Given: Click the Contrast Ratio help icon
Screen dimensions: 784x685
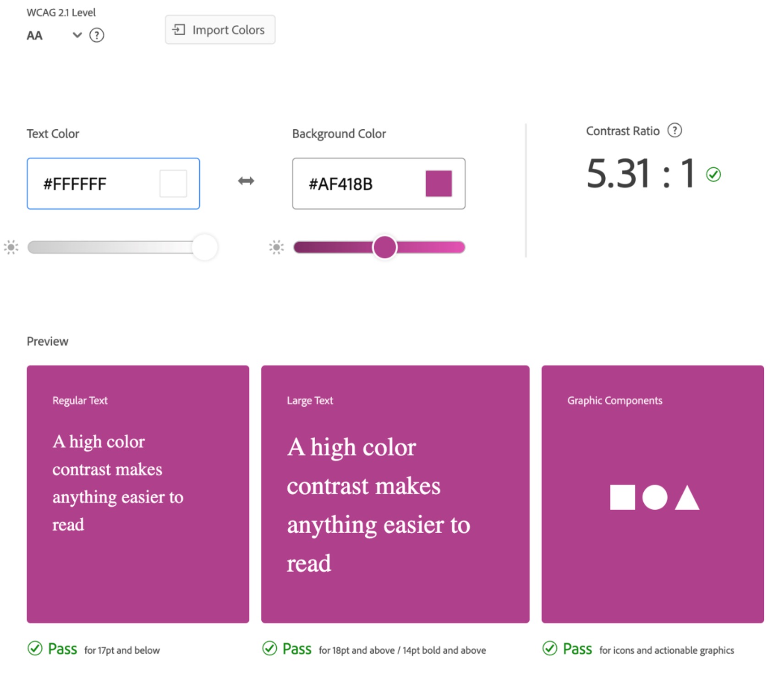Looking at the screenshot, I should (674, 131).
